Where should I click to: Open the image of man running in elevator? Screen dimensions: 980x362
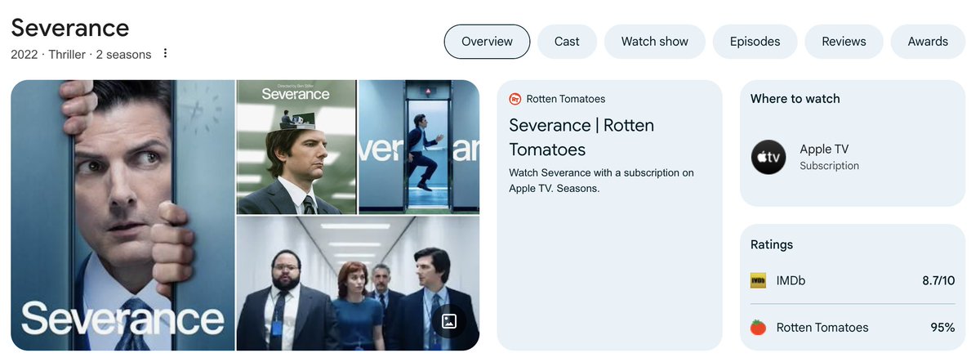[x=419, y=147]
